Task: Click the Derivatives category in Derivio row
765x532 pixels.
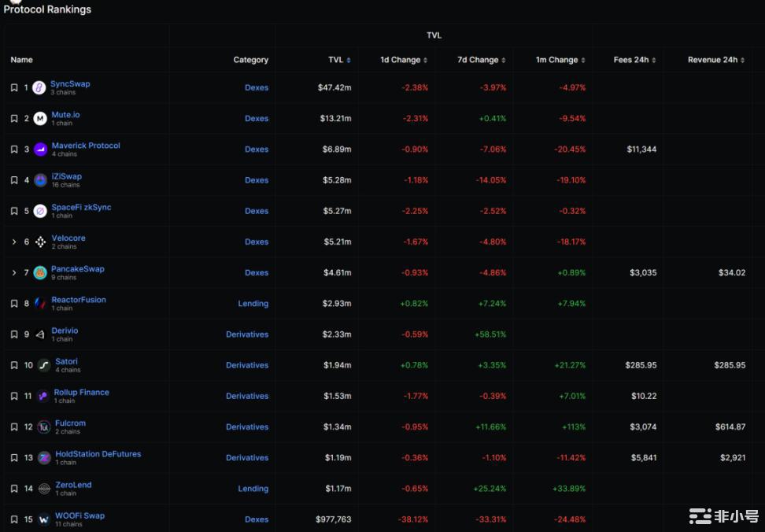Action: [247, 334]
